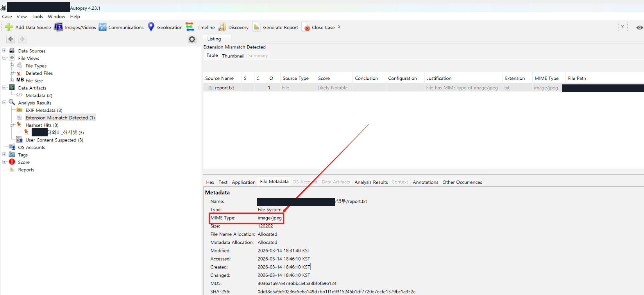644x295 pixels.
Task: Collapse the Hashset Hits tree node
Action: pos(12,125)
